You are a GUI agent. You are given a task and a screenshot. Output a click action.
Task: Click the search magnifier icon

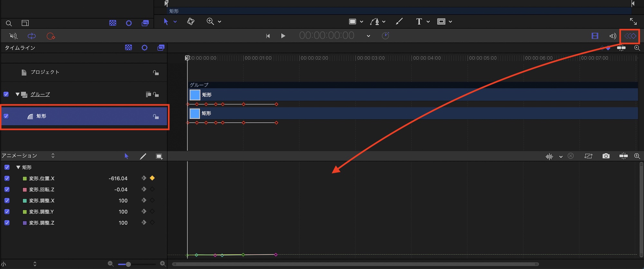tap(9, 23)
